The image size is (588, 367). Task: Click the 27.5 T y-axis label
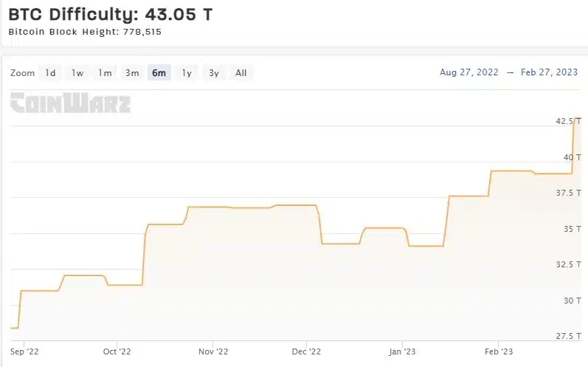(568, 336)
